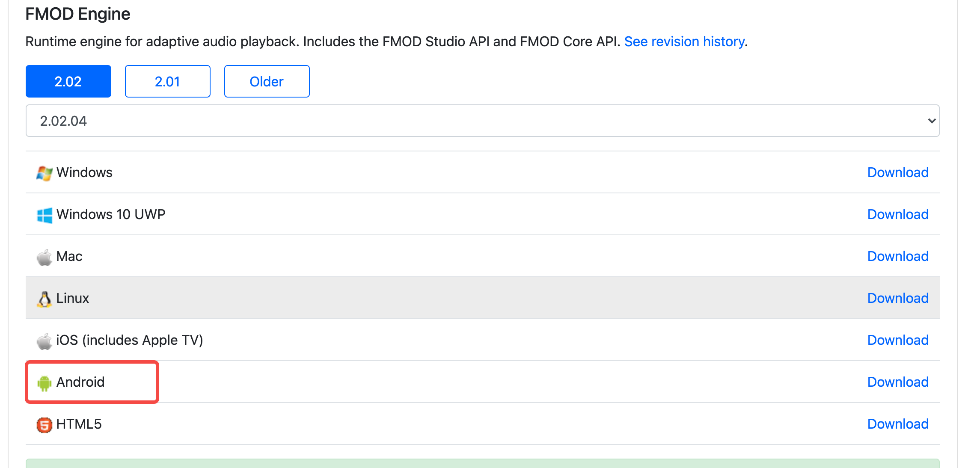Viewport: 980px width, 468px height.
Task: Select the Older versions tab
Action: point(267,81)
